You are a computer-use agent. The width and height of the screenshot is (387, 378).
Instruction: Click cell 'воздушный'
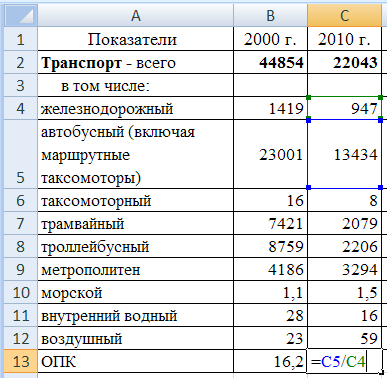(135, 338)
